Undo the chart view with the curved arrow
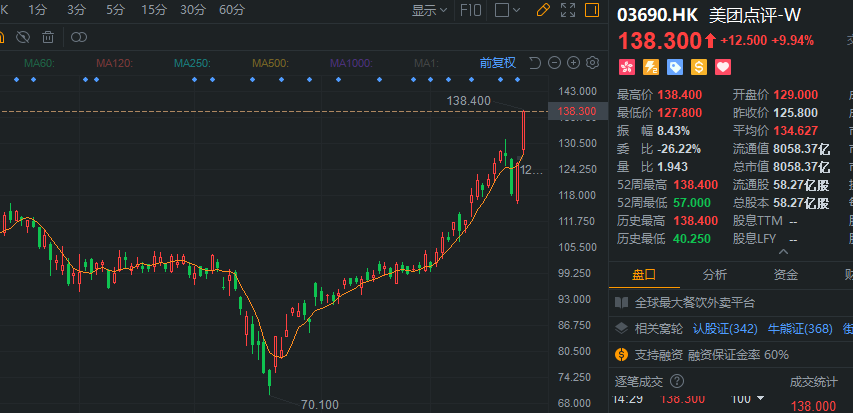The width and height of the screenshot is (853, 413). pos(535,63)
